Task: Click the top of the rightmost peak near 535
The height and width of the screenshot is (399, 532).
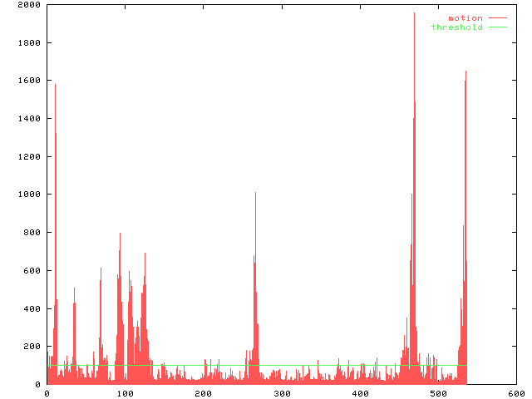Action: [x=465, y=73]
